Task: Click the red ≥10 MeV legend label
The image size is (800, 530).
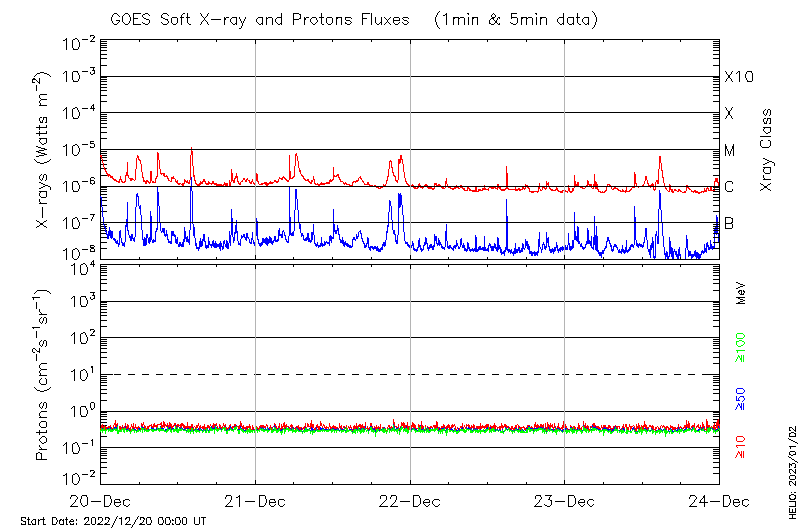Action: click(741, 447)
